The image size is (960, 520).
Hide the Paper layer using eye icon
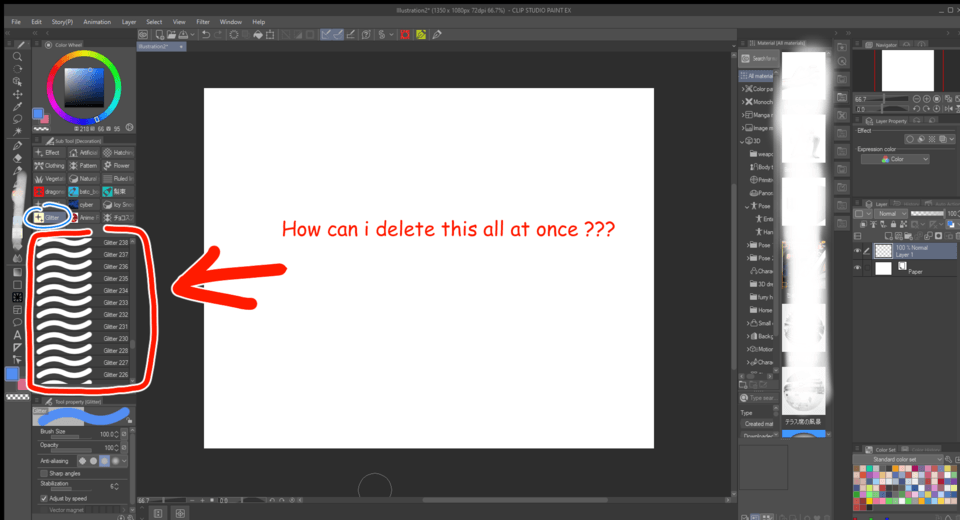857,268
